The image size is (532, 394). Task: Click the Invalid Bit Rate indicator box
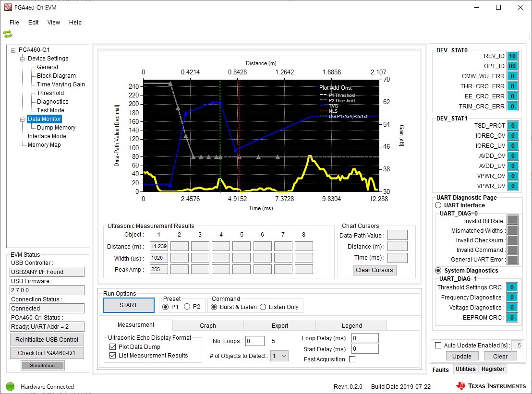[x=512, y=220]
